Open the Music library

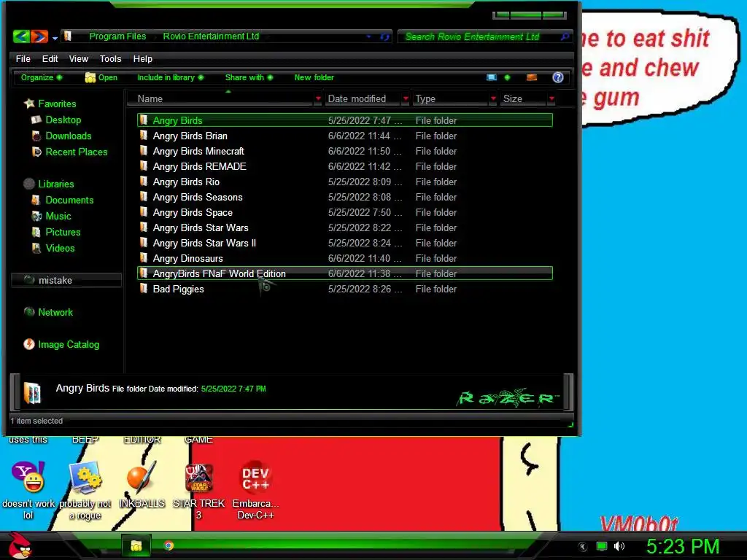pos(52,216)
